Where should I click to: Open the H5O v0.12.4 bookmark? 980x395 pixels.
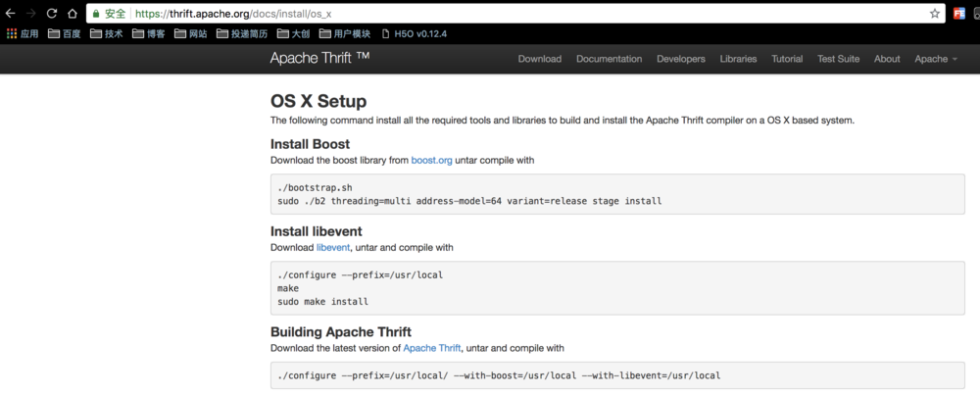(413, 33)
